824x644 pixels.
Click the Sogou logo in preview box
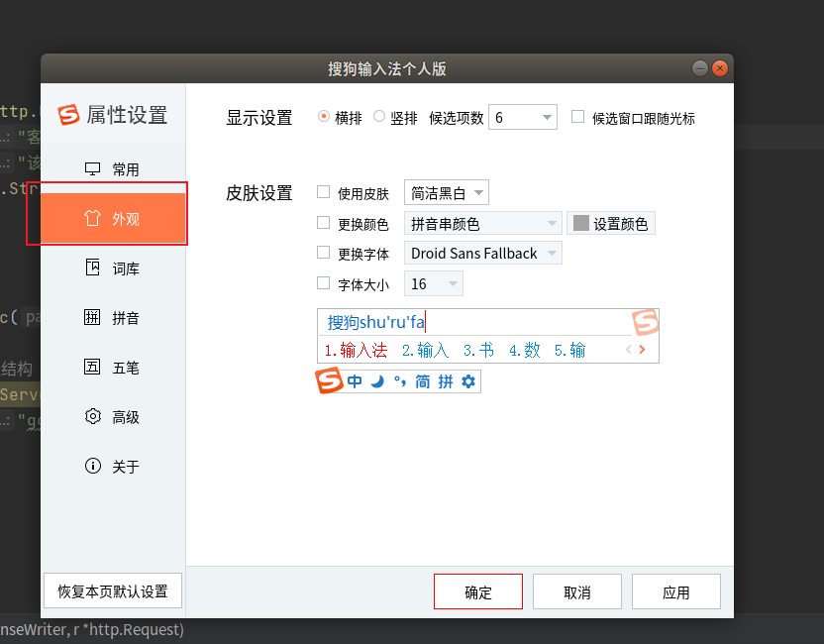[645, 322]
